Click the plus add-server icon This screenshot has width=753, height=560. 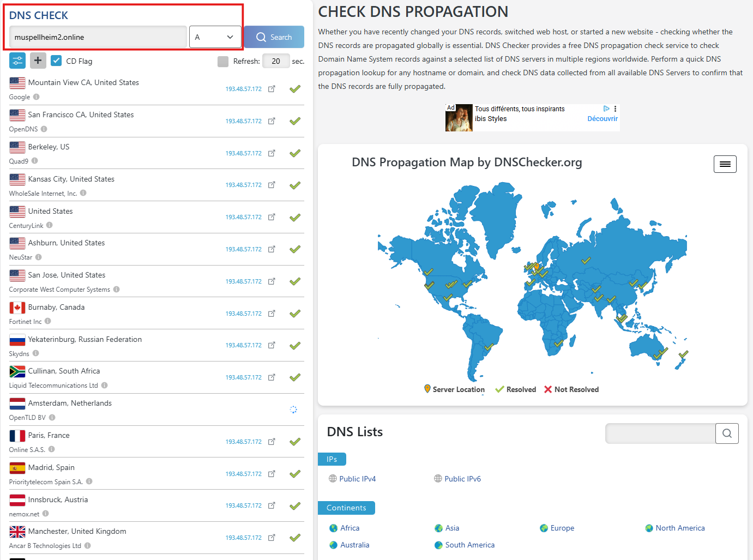coord(38,61)
